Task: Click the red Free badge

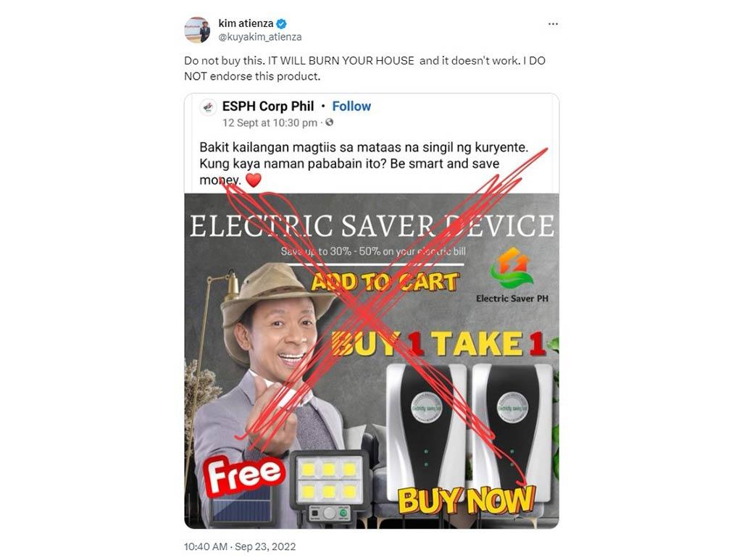Action: (244, 475)
